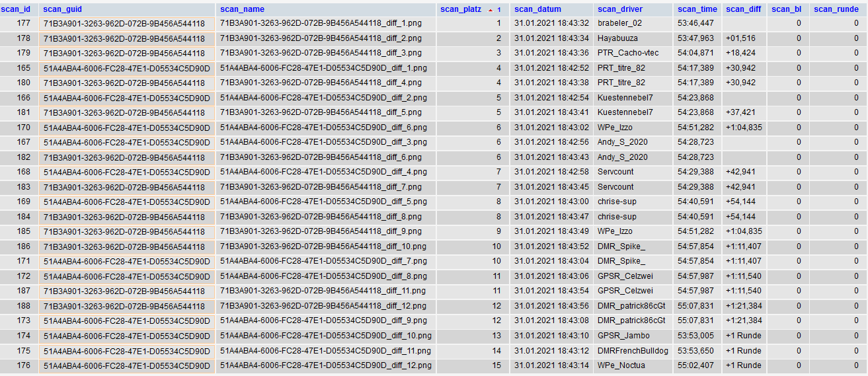The image size is (868, 376).
Task: Click the scan_diff cell showing +18,424
Action: tap(740, 53)
